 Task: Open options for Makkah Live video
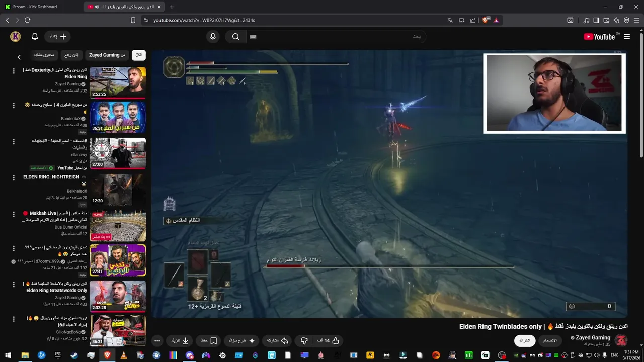14,214
